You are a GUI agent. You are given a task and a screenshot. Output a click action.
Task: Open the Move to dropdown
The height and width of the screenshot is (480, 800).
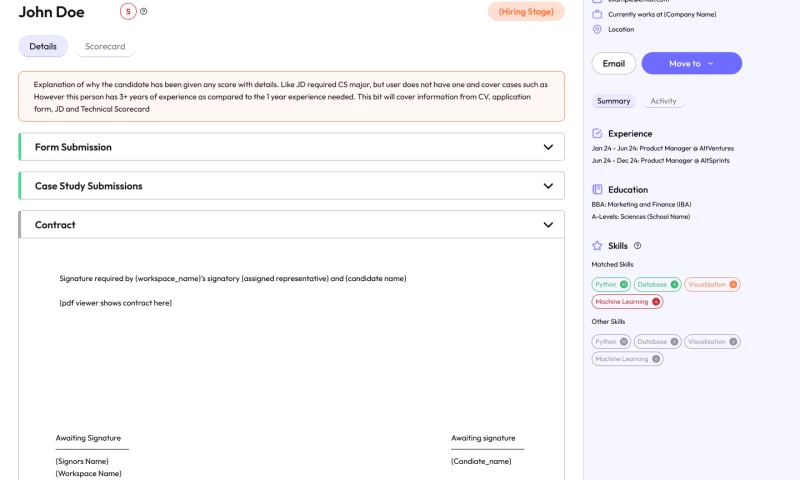(691, 63)
